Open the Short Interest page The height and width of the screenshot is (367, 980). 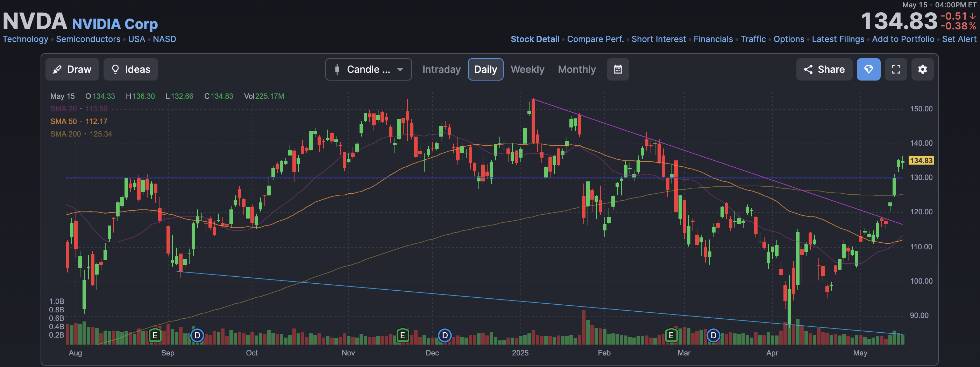659,39
